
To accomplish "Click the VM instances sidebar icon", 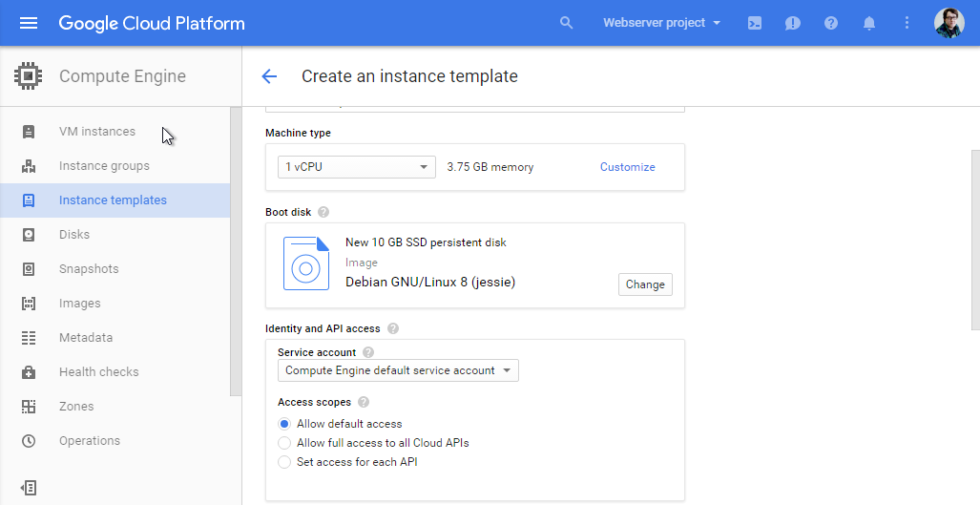I will pos(28,132).
